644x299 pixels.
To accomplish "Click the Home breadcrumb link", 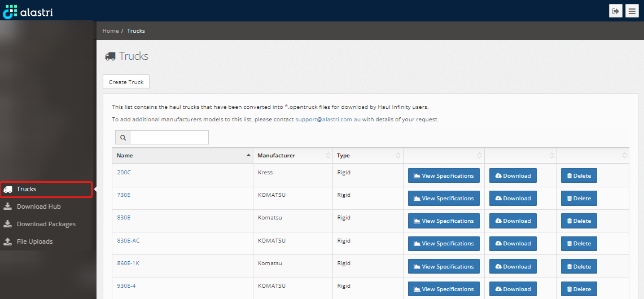I will [111, 31].
